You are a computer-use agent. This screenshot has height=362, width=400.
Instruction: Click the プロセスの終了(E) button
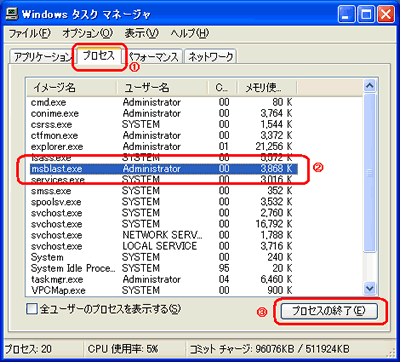click(x=329, y=311)
